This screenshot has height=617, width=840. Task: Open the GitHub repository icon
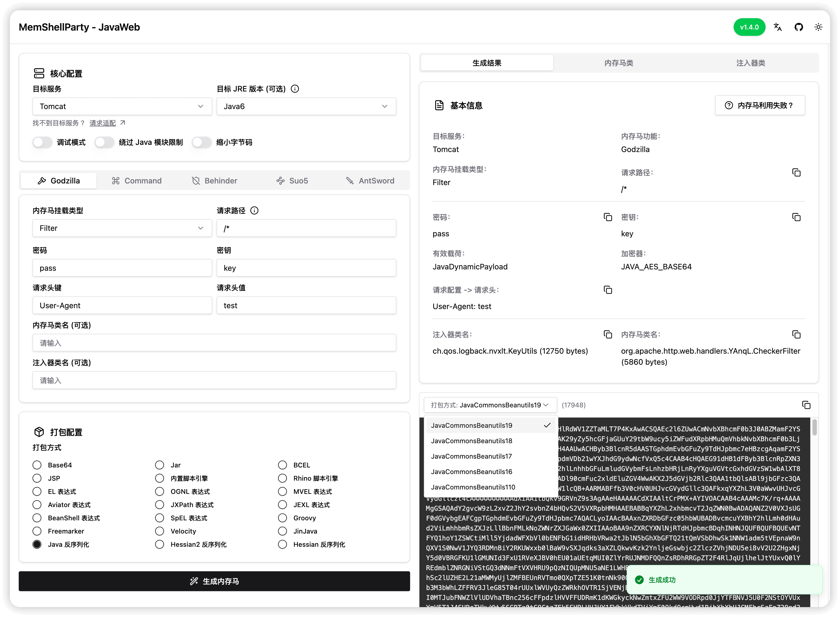(x=798, y=27)
